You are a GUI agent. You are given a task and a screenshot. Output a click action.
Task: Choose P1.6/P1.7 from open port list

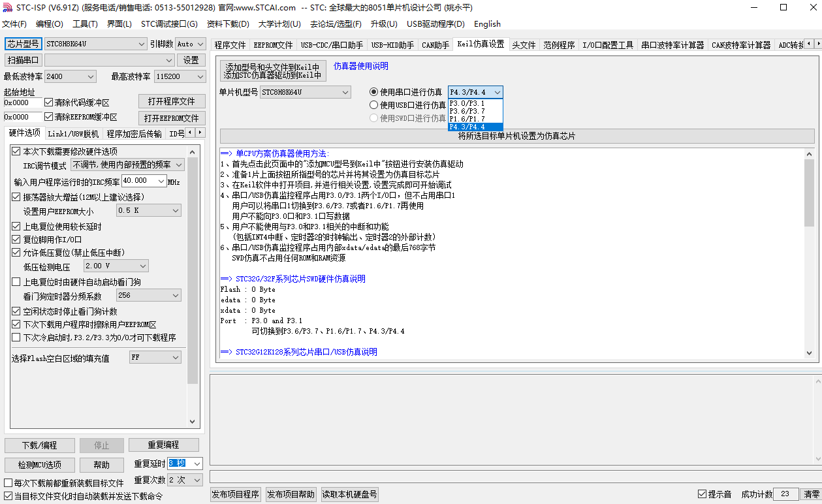pyautogui.click(x=475, y=119)
